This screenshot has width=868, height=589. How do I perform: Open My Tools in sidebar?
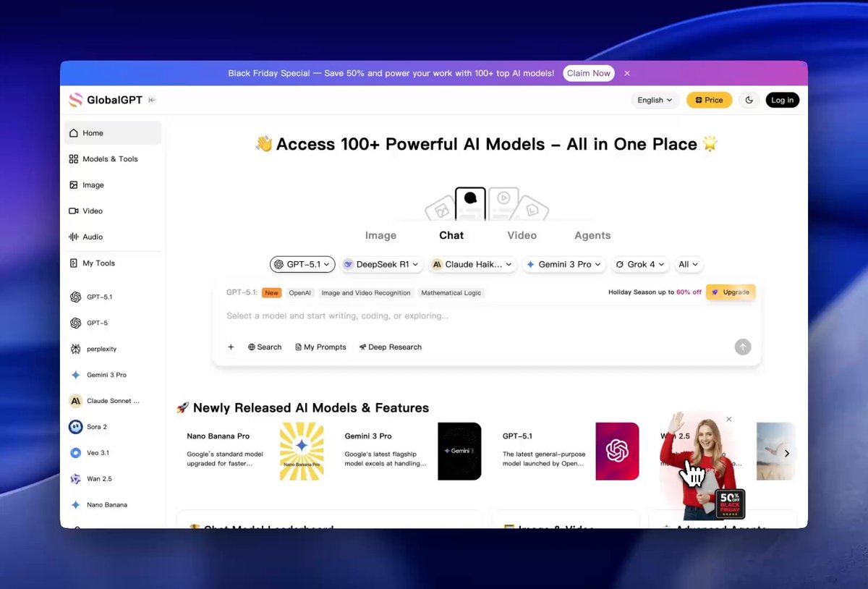click(113, 263)
